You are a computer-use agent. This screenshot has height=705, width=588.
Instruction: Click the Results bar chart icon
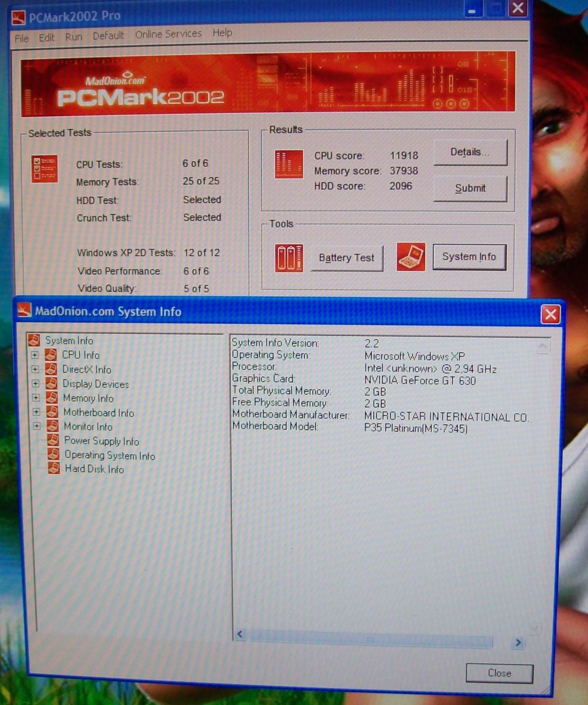point(289,164)
